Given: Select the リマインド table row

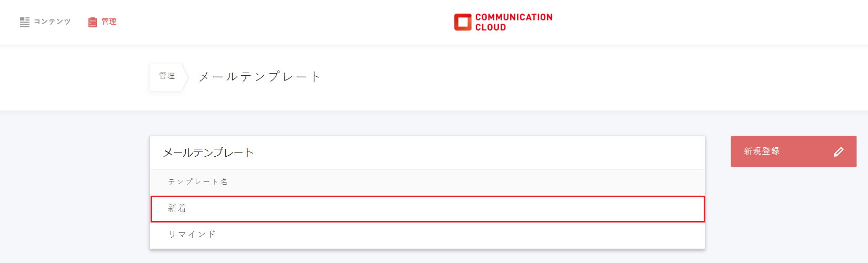Looking at the screenshot, I should coord(427,235).
